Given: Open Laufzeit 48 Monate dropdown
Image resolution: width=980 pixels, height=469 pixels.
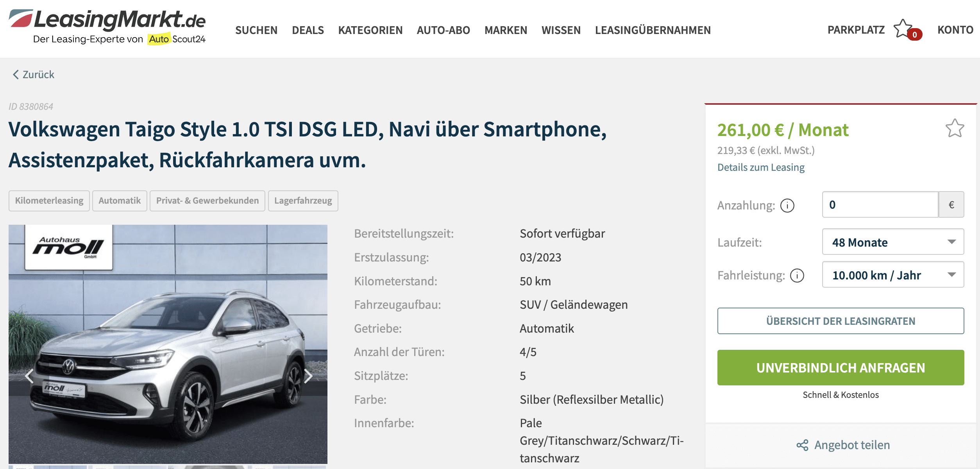Looking at the screenshot, I should click(893, 242).
